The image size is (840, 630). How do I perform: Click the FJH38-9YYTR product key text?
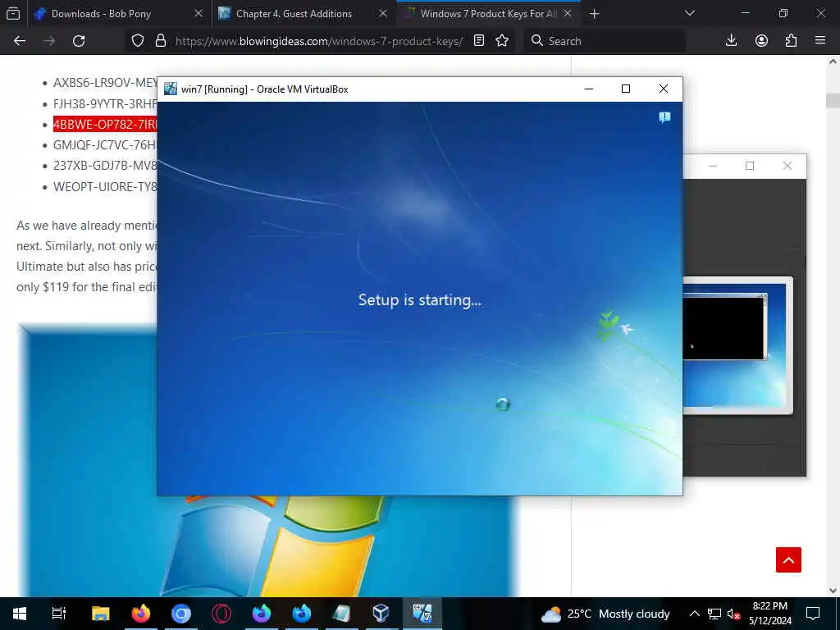tap(105, 103)
